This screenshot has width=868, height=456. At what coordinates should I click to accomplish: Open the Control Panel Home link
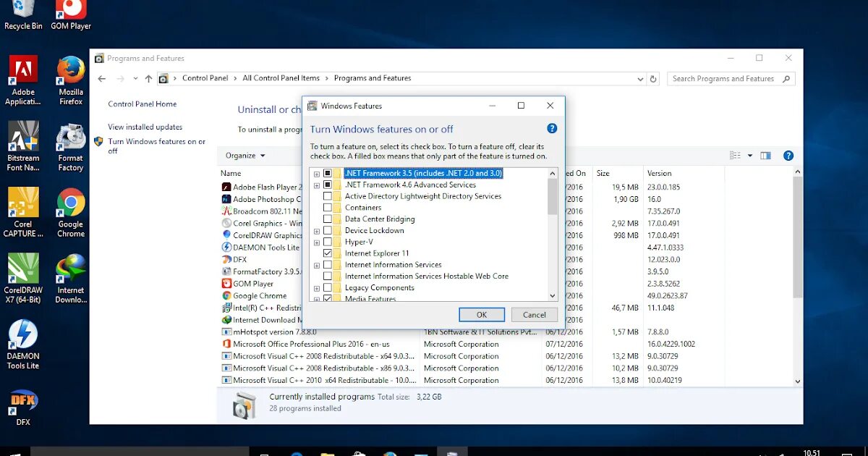tap(142, 104)
